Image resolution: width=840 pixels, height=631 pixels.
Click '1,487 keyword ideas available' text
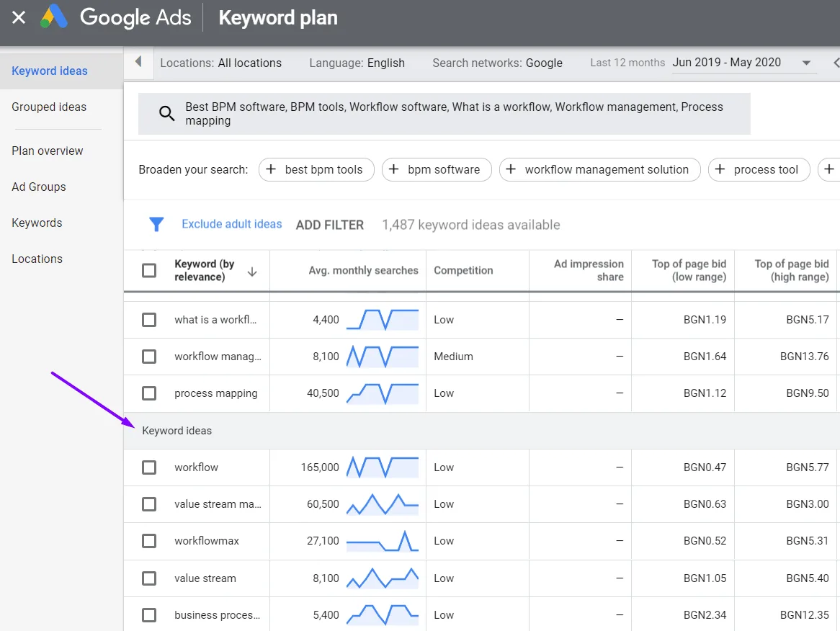click(x=471, y=225)
